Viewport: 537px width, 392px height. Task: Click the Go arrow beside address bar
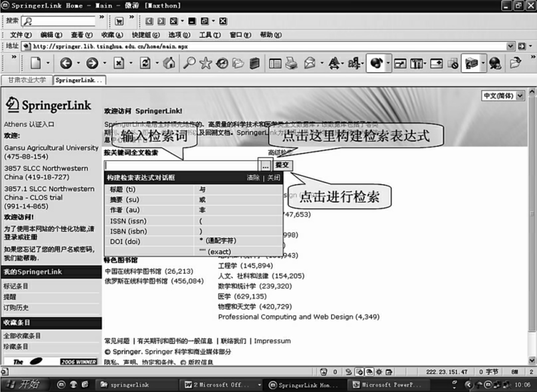point(521,46)
